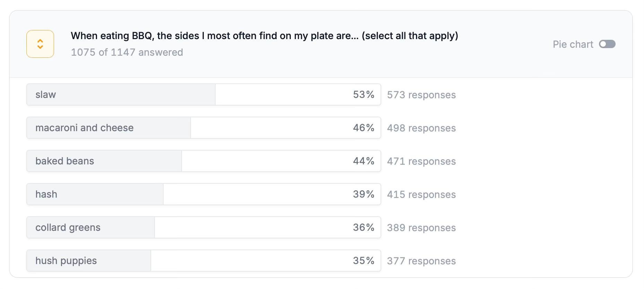
Task: Show the "377 responses" for hush puppies
Action: pyautogui.click(x=421, y=261)
